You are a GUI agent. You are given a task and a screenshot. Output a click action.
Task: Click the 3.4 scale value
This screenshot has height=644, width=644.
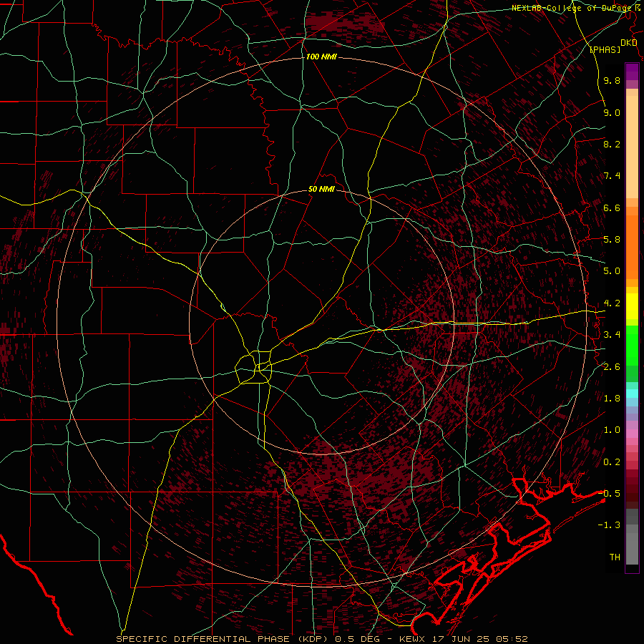tap(612, 335)
